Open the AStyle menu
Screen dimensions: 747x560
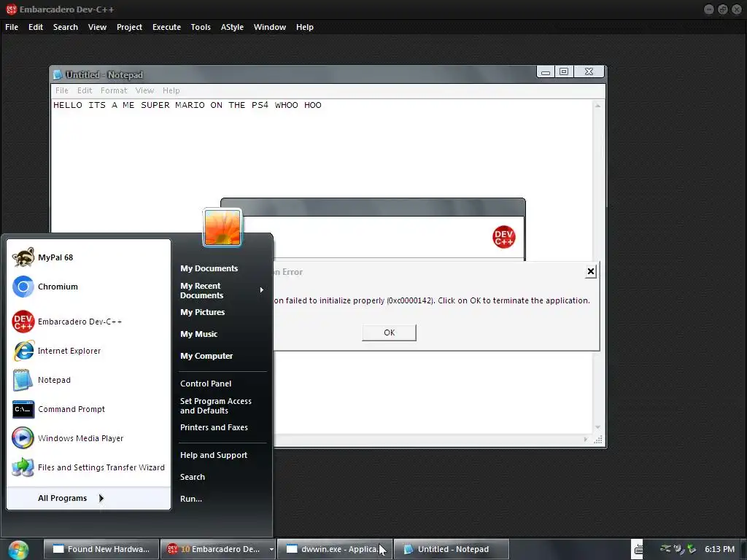point(232,27)
